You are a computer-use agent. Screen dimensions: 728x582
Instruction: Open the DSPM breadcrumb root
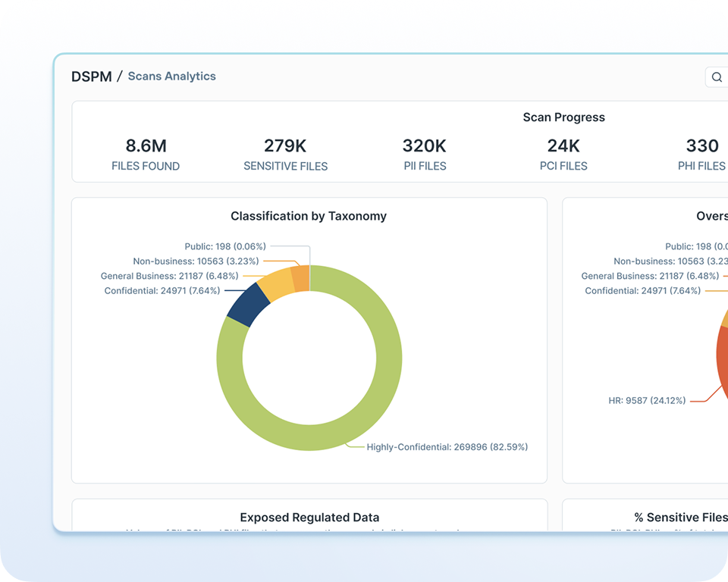(x=91, y=76)
